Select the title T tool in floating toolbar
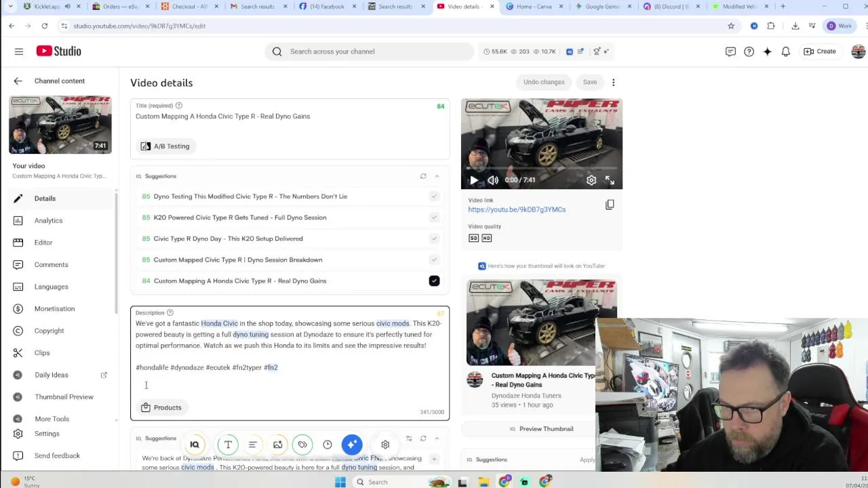Image resolution: width=868 pixels, height=488 pixels. (x=228, y=445)
